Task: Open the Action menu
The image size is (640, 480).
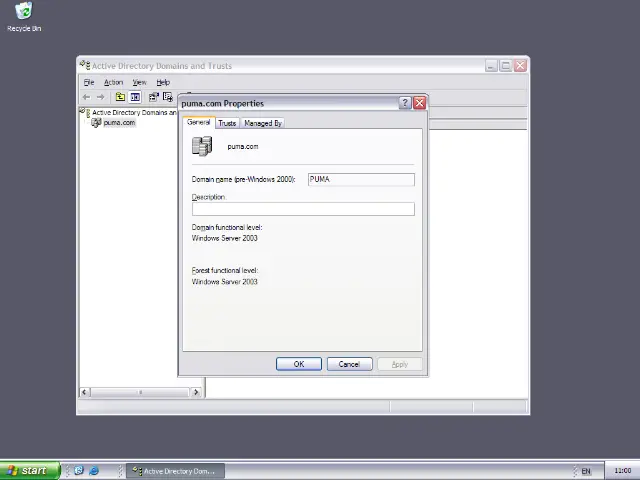Action: point(113,82)
